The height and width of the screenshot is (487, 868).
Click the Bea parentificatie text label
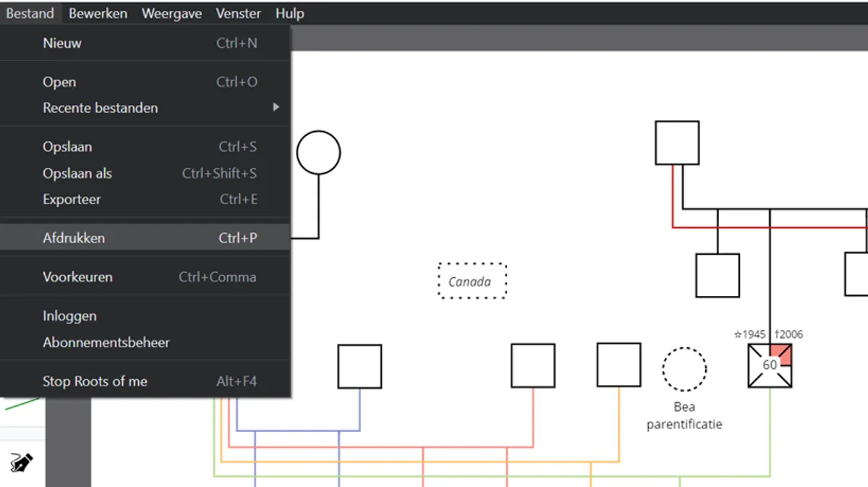(684, 416)
